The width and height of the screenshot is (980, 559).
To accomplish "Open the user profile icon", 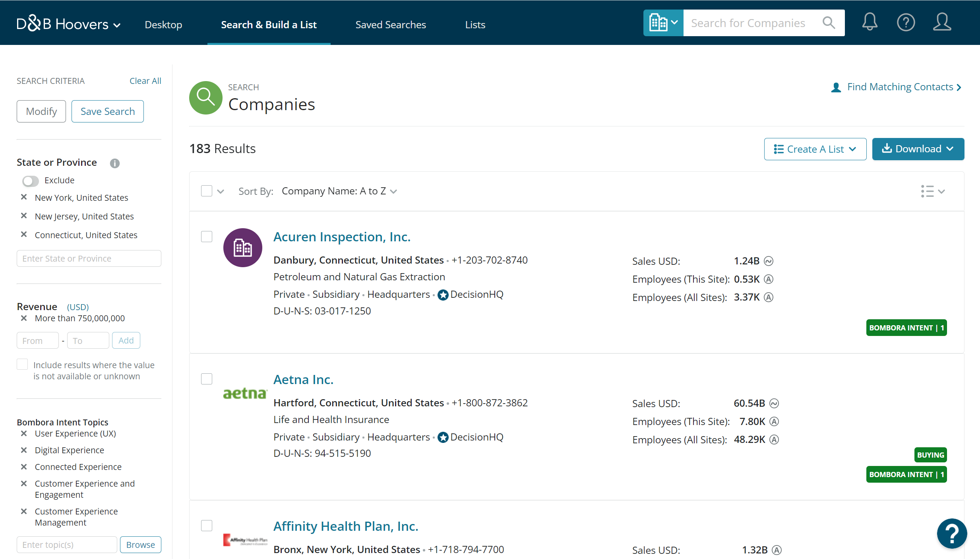I will click(x=942, y=22).
